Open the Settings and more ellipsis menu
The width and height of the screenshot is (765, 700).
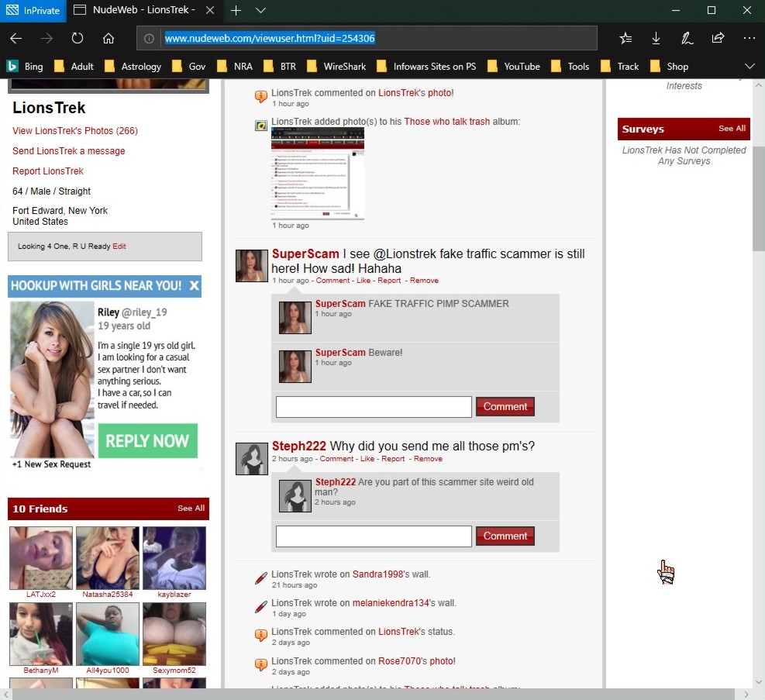click(x=749, y=38)
